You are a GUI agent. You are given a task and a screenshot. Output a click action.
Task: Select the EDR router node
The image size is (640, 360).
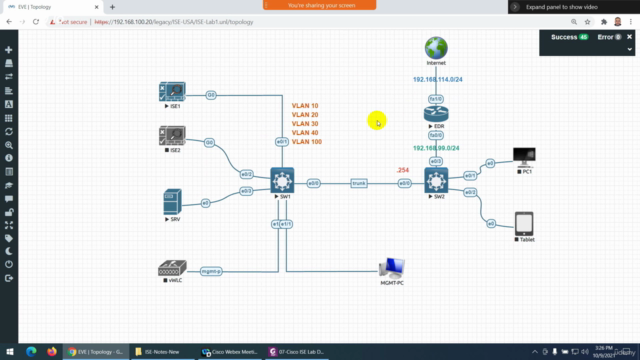436,114
